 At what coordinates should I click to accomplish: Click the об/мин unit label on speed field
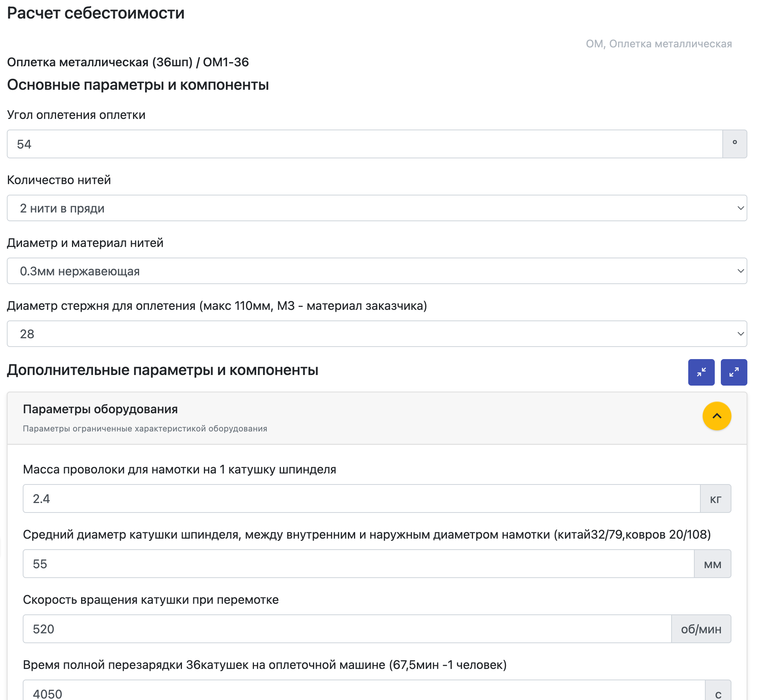tap(704, 629)
